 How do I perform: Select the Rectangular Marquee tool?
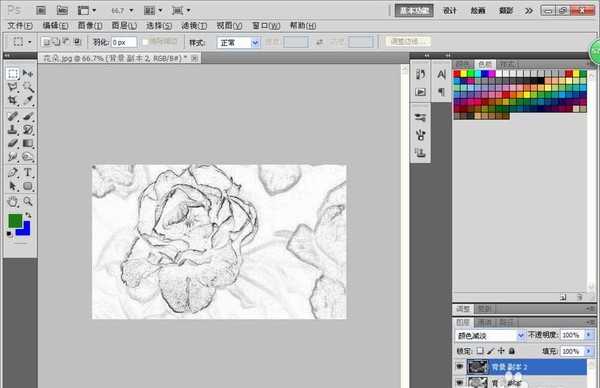(13, 73)
